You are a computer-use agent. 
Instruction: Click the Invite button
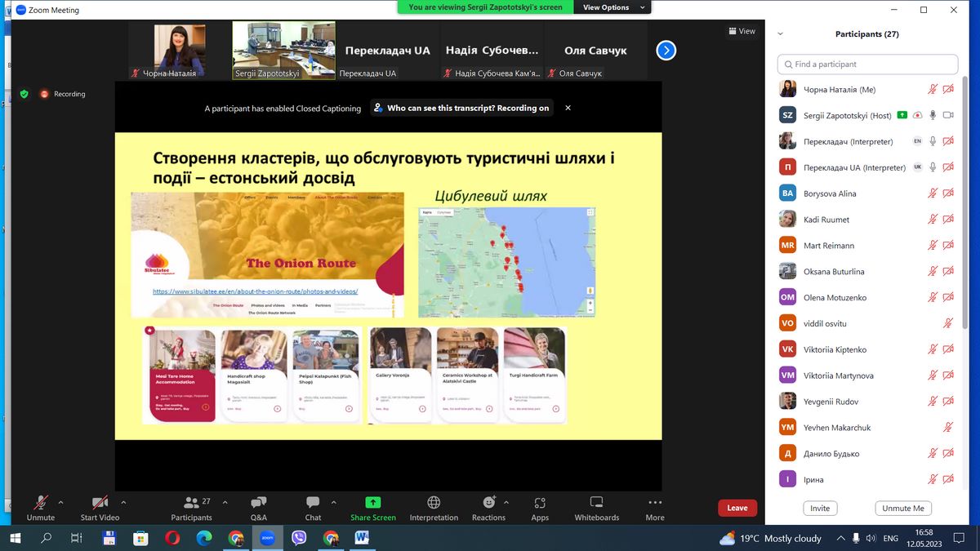820,508
